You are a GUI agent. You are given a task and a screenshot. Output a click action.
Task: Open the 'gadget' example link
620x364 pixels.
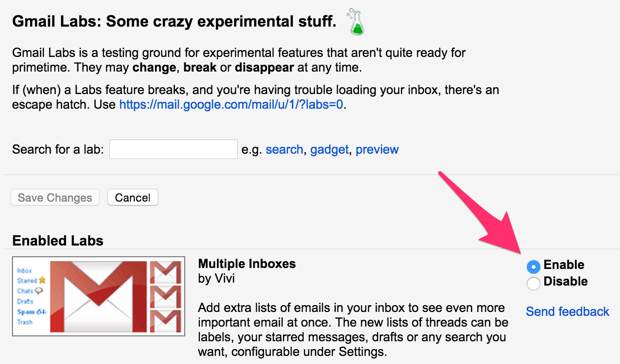pyautogui.click(x=329, y=150)
